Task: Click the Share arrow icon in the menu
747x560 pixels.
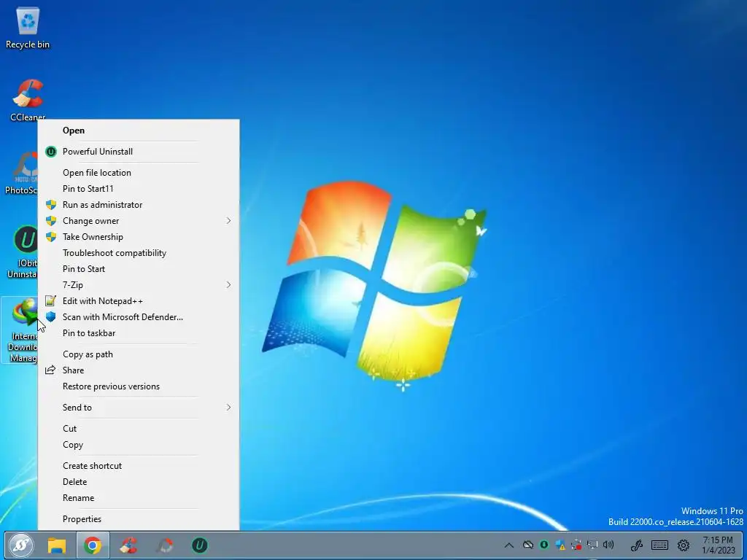Action: point(50,370)
